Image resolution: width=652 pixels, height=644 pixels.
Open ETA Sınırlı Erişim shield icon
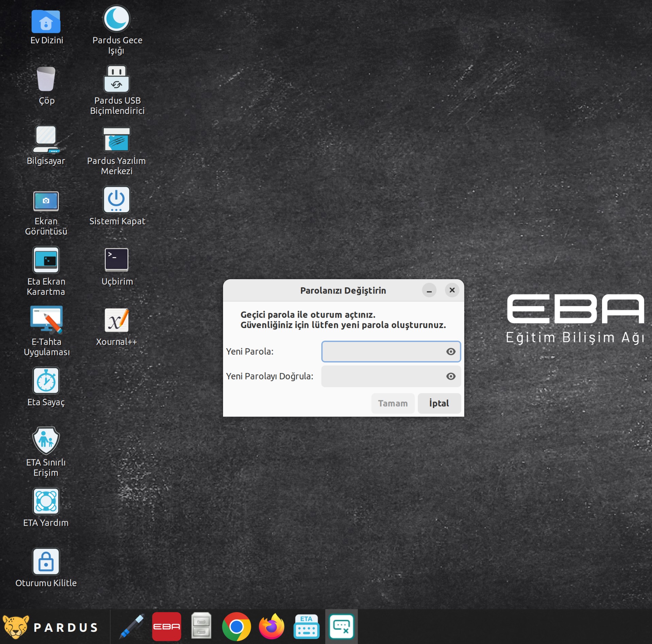coord(46,441)
